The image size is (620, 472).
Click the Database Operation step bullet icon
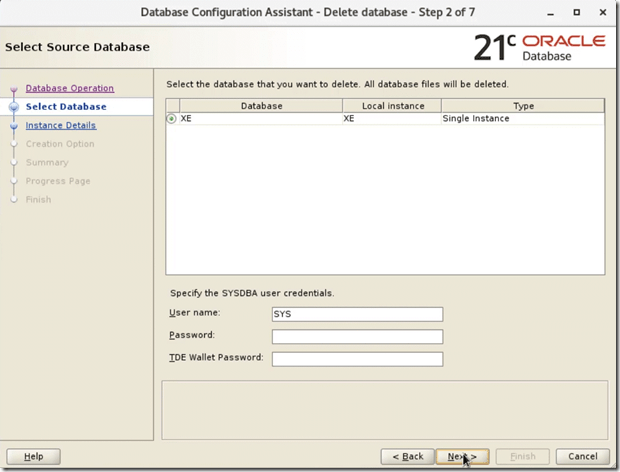pyautogui.click(x=14, y=89)
